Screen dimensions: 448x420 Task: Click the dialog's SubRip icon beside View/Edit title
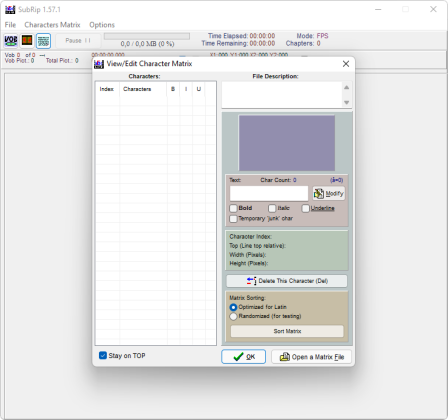tap(99, 64)
